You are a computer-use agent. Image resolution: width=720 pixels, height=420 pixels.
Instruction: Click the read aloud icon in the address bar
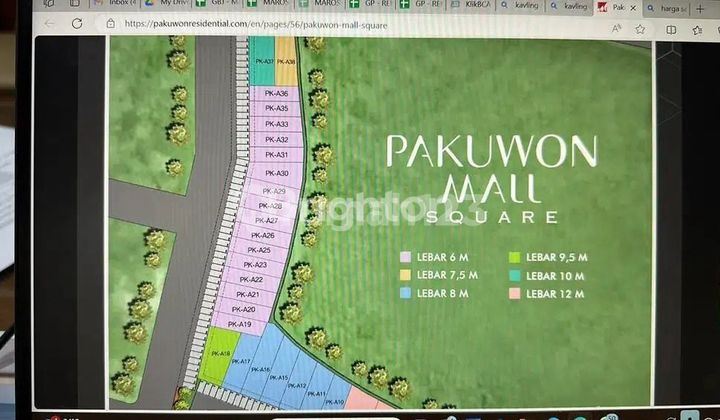(x=617, y=29)
